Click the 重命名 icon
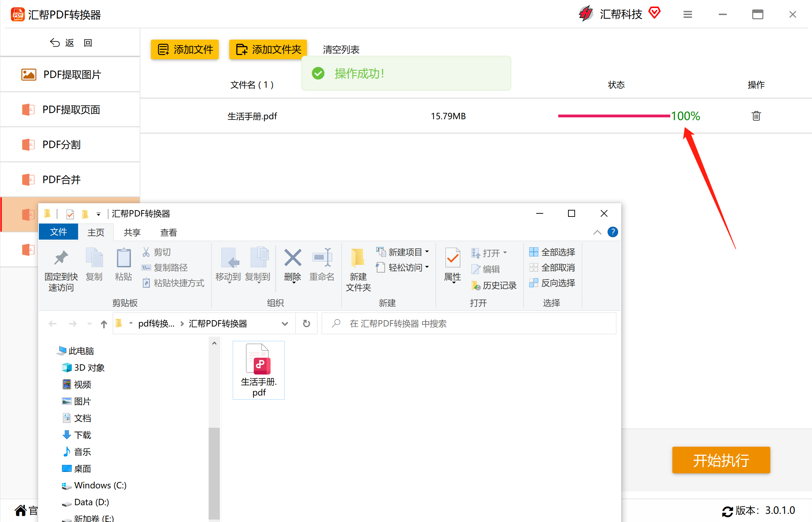 click(x=322, y=257)
